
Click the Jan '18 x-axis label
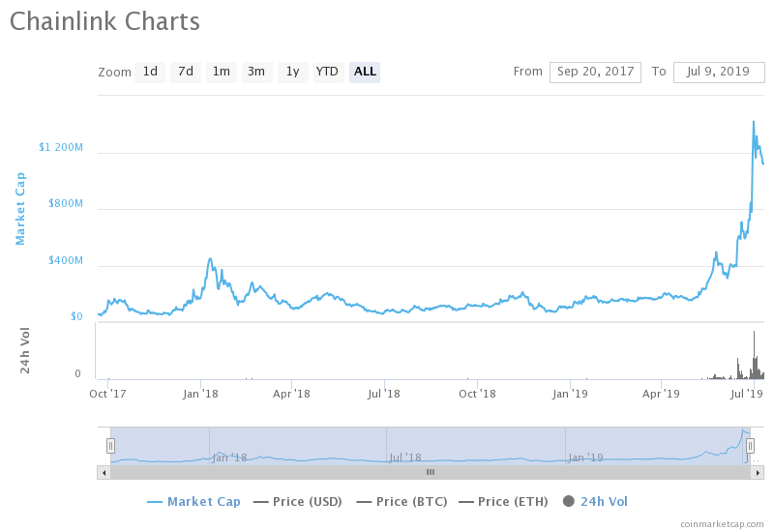pyautogui.click(x=200, y=394)
